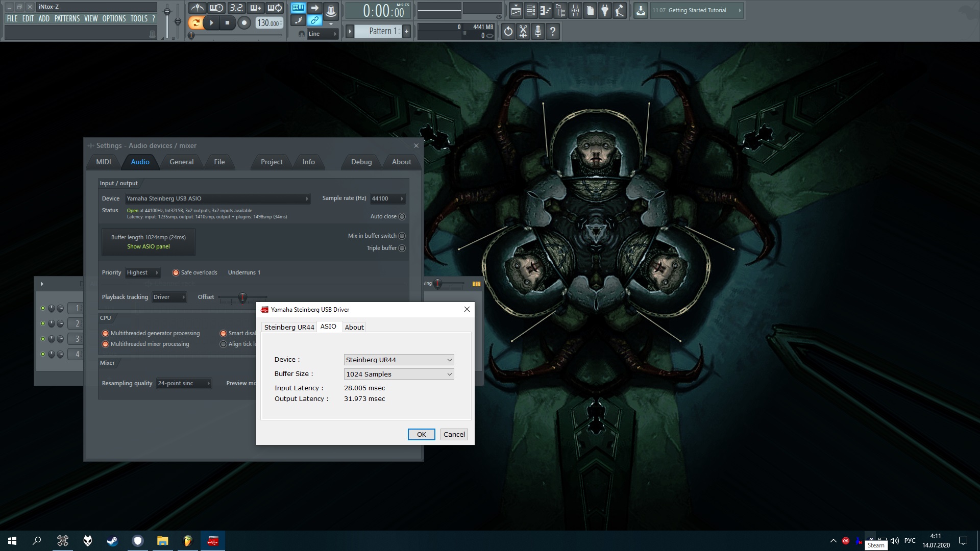Viewport: 980px width, 551px height.
Task: Open the Piano roll view icon
Action: 546,10
